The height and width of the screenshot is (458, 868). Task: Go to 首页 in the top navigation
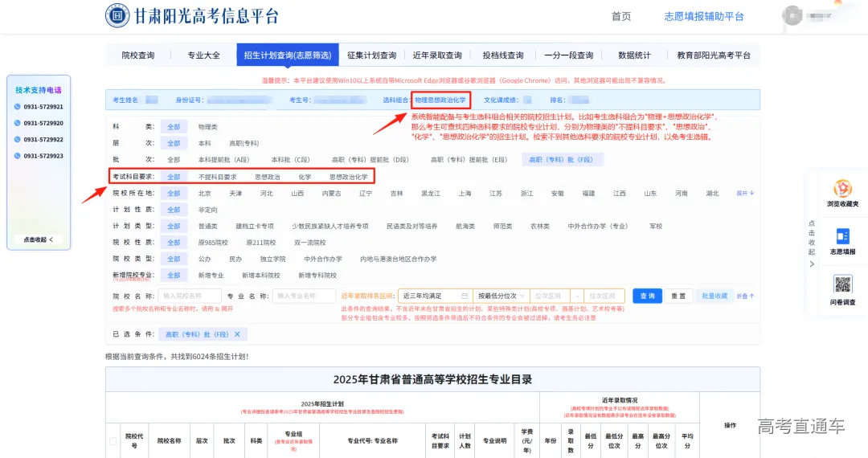[x=620, y=16]
